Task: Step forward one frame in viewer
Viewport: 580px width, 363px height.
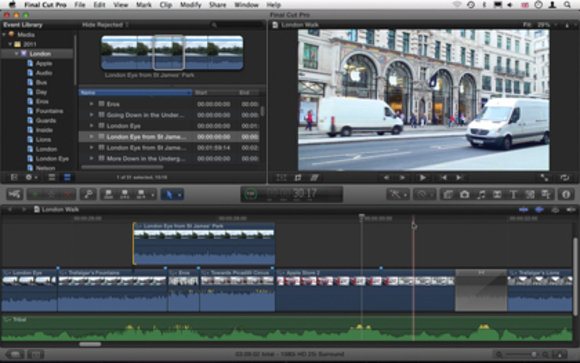Action: 402,178
